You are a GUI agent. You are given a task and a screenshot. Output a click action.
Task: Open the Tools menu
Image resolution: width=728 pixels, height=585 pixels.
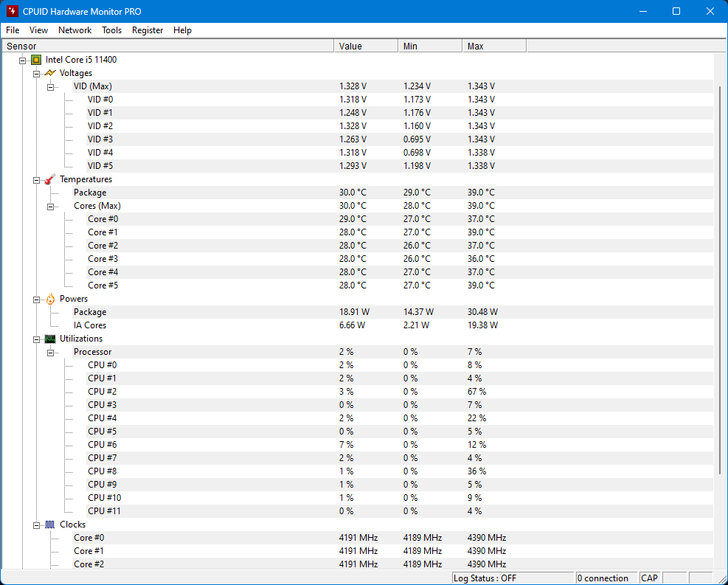pyautogui.click(x=112, y=30)
